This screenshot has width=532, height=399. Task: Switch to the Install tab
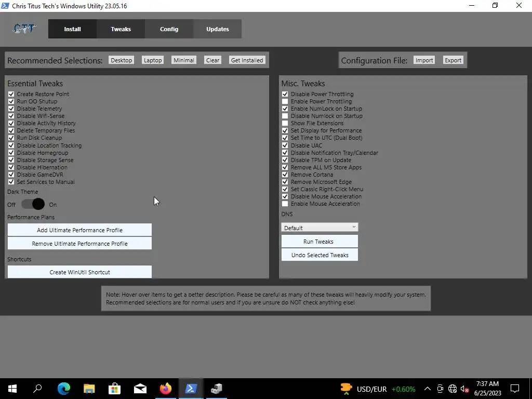pos(72,29)
